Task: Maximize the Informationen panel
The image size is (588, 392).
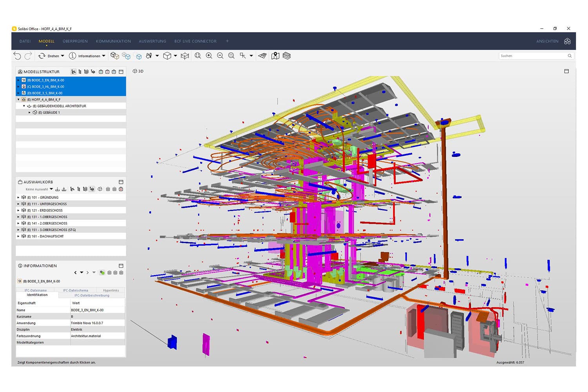Action: [x=121, y=266]
